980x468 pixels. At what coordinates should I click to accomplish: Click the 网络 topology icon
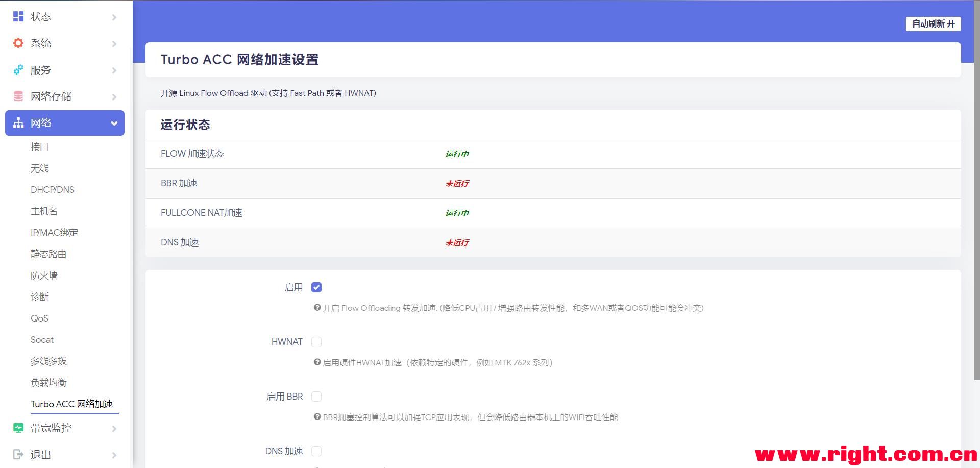18,123
